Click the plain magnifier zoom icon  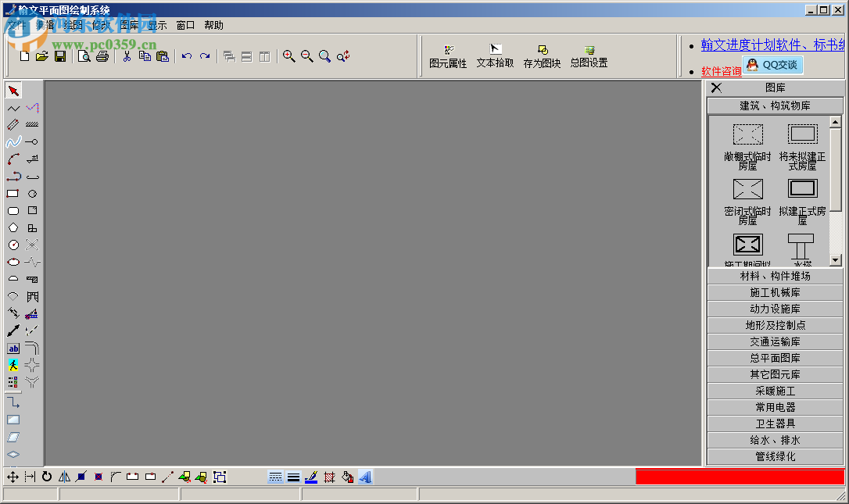(325, 56)
